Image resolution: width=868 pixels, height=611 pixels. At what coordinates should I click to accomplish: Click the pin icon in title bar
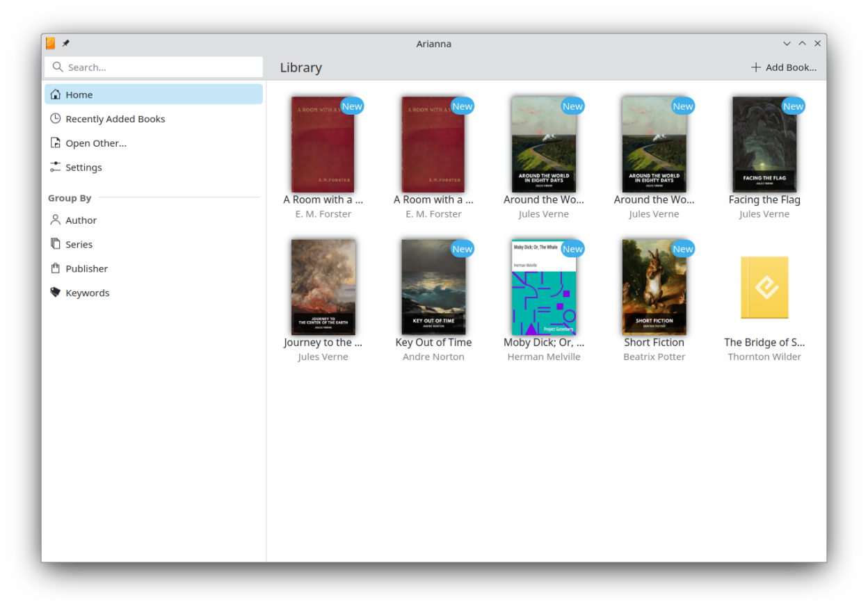(66, 44)
